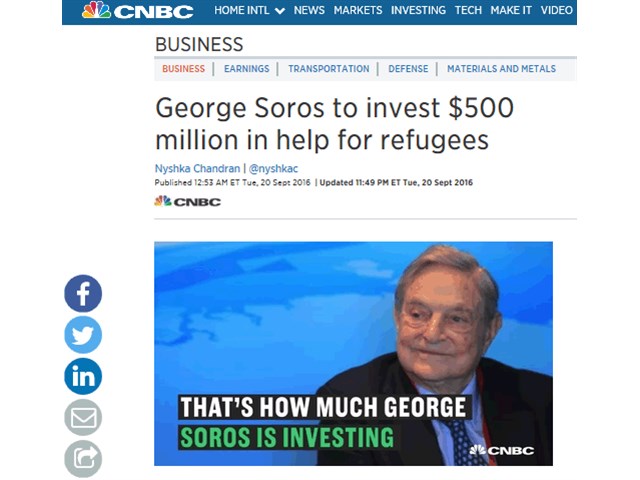Play the George Soros video thumbnail
640x480 pixels.
353,353
